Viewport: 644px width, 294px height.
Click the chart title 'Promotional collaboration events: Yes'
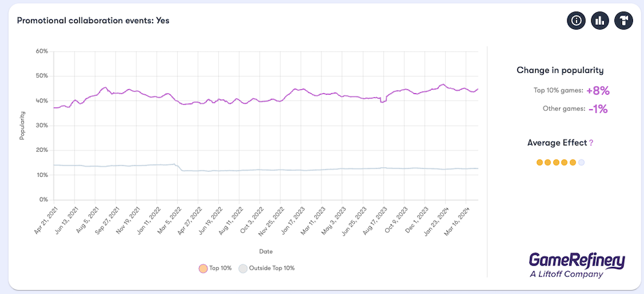tap(93, 21)
